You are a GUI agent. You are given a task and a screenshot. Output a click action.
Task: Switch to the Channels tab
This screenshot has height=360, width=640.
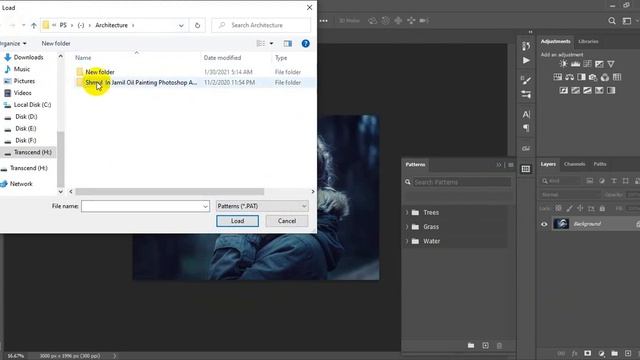[x=574, y=164]
